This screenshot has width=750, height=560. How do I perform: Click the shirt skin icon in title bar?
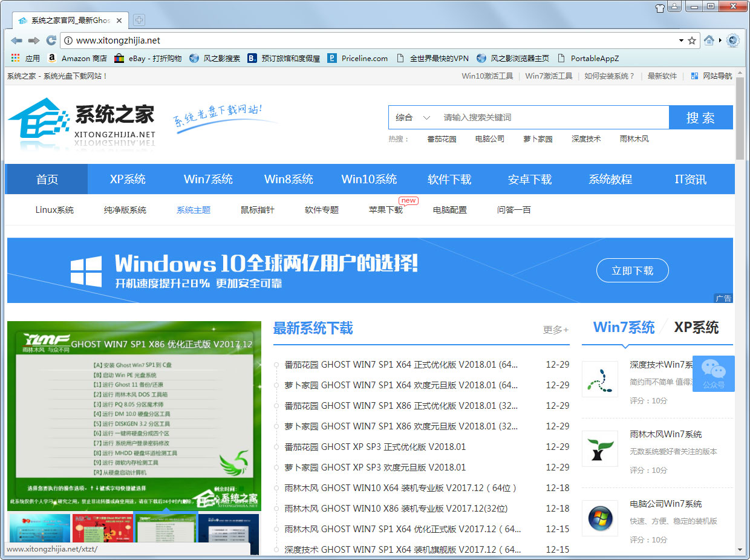point(660,8)
